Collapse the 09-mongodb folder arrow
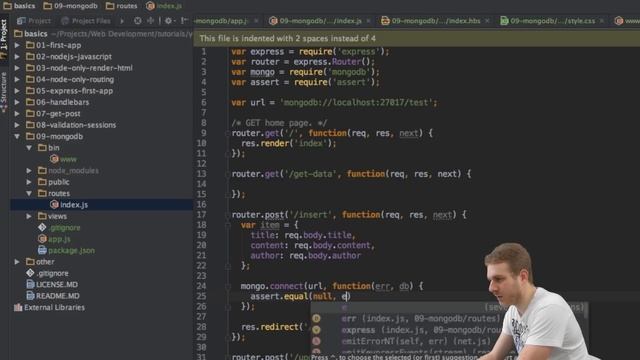This screenshot has height=360, width=640. (x=17, y=137)
